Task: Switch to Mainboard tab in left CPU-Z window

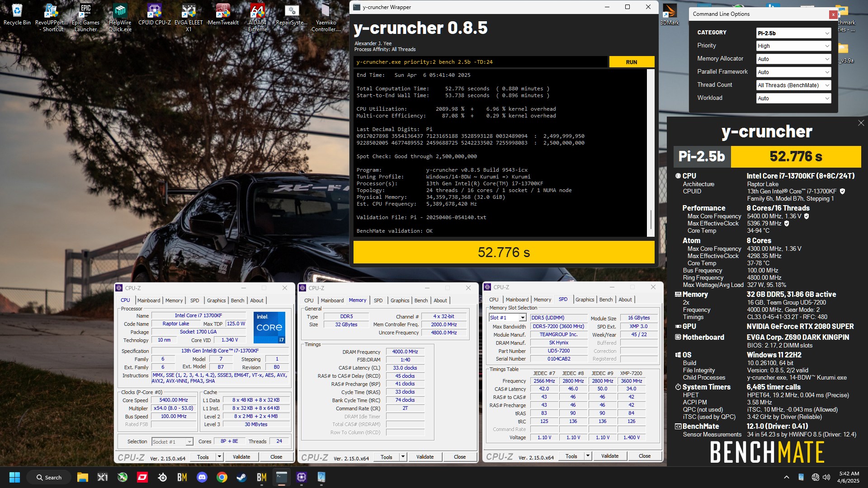Action: (x=149, y=300)
